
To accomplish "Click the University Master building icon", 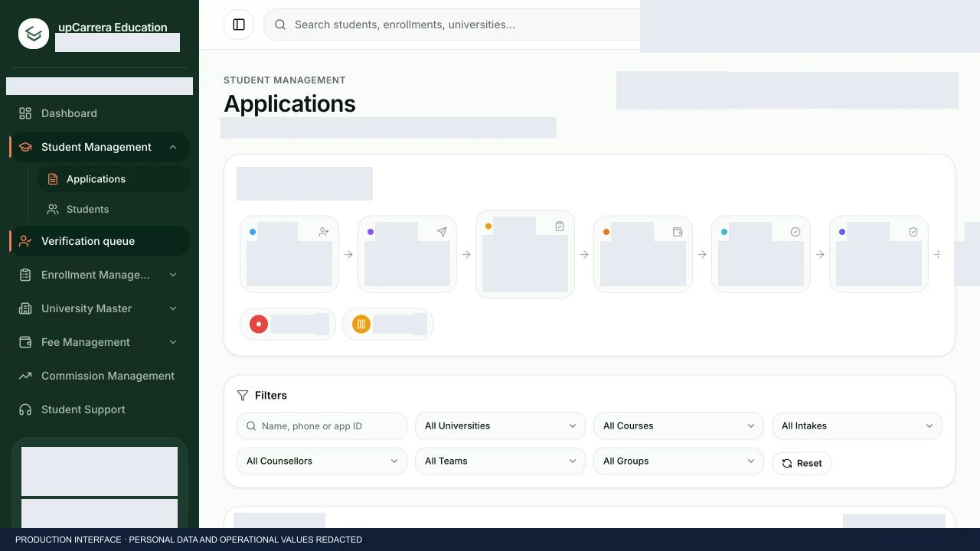I will coord(25,308).
